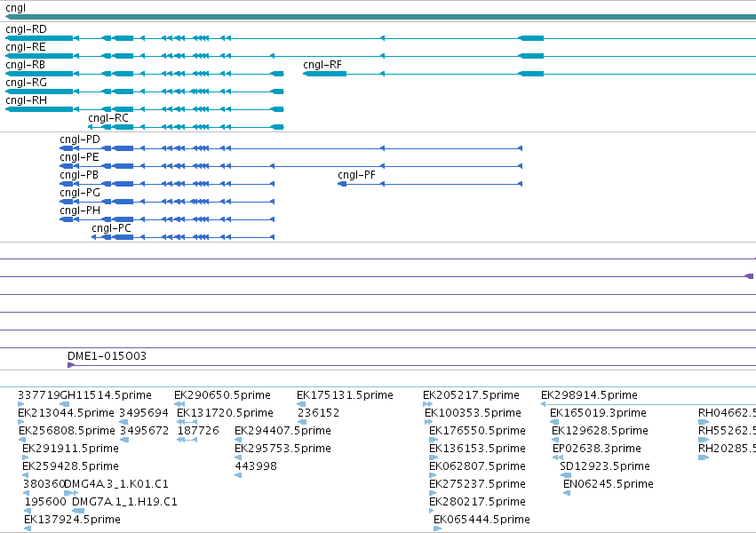The image size is (756, 533).
Task: Click the 195600 feature label
Action: 45,502
